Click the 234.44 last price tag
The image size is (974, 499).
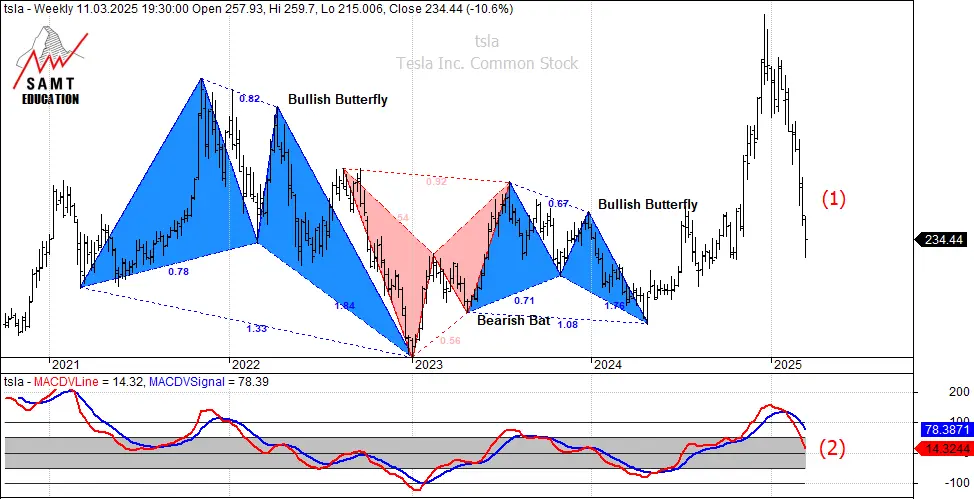[940, 240]
